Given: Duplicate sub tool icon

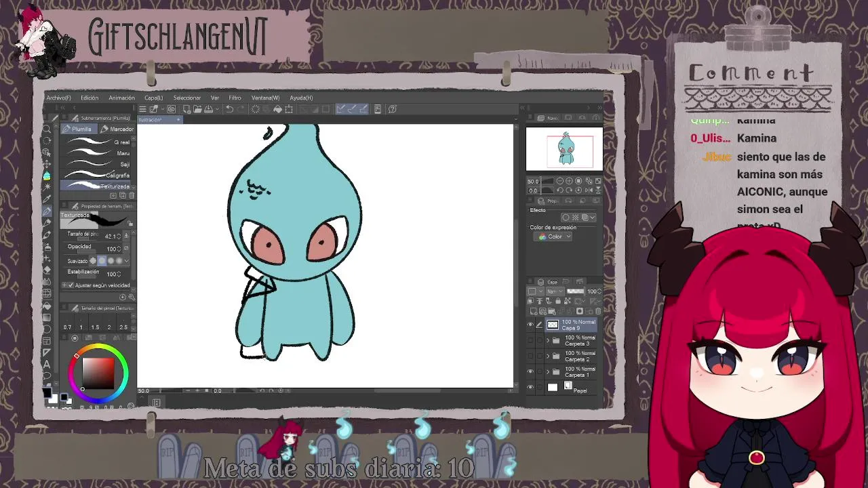Looking at the screenshot, I should 122,195.
